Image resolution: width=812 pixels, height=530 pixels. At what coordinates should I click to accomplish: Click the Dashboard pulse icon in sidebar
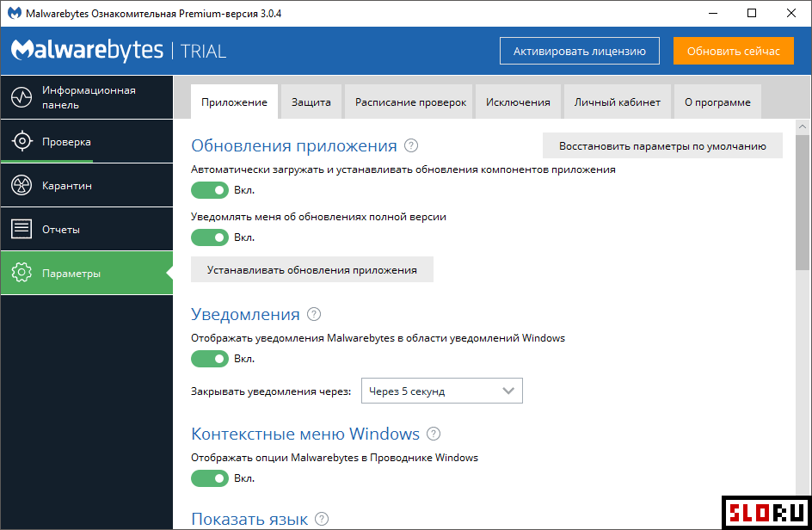click(x=22, y=97)
